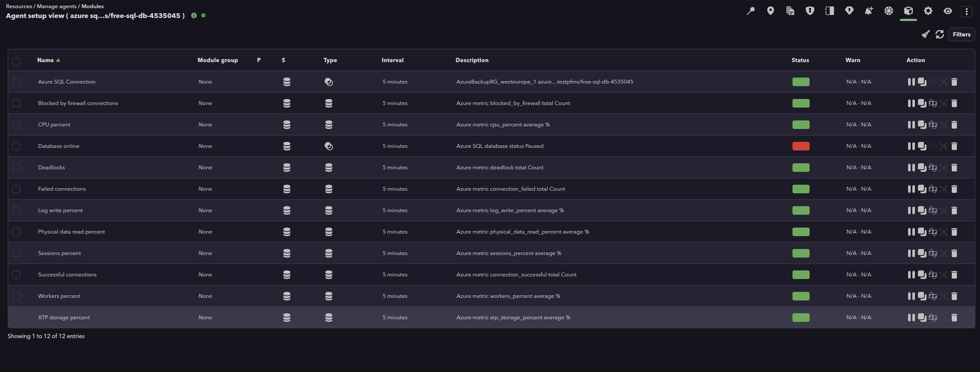Open the Blocked by firewall connections module
The width and height of the screenshot is (980, 372).
78,103
